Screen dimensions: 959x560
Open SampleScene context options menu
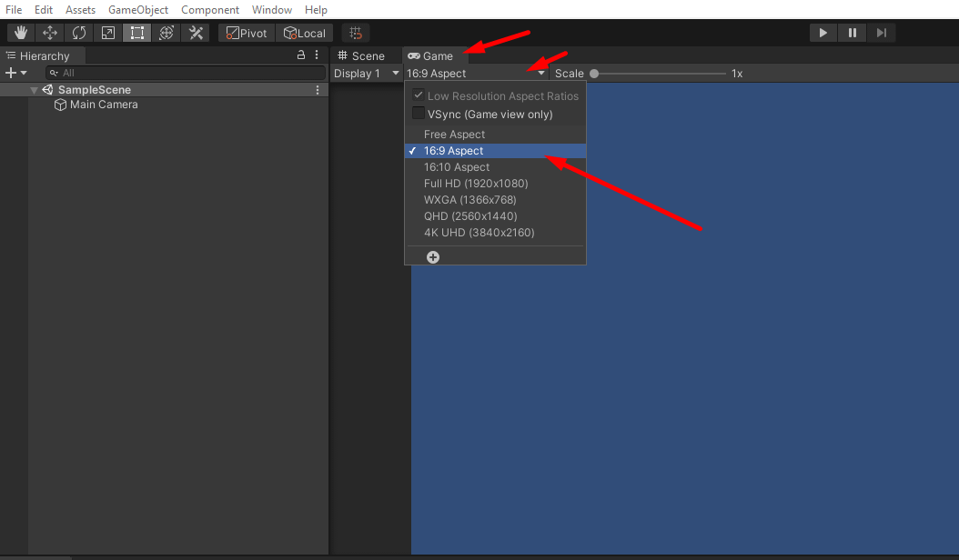318,90
